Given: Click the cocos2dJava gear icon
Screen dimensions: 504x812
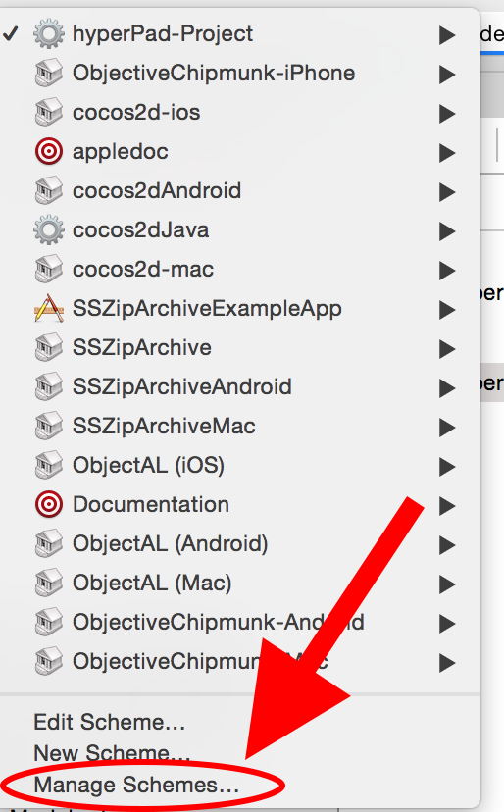Looking at the screenshot, I should 49,229.
